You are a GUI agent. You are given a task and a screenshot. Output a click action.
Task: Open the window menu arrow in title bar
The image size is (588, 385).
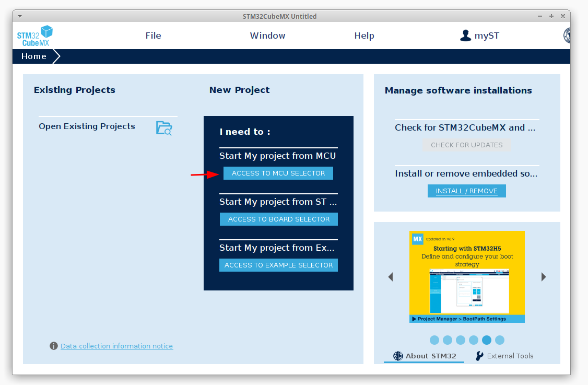coord(20,16)
